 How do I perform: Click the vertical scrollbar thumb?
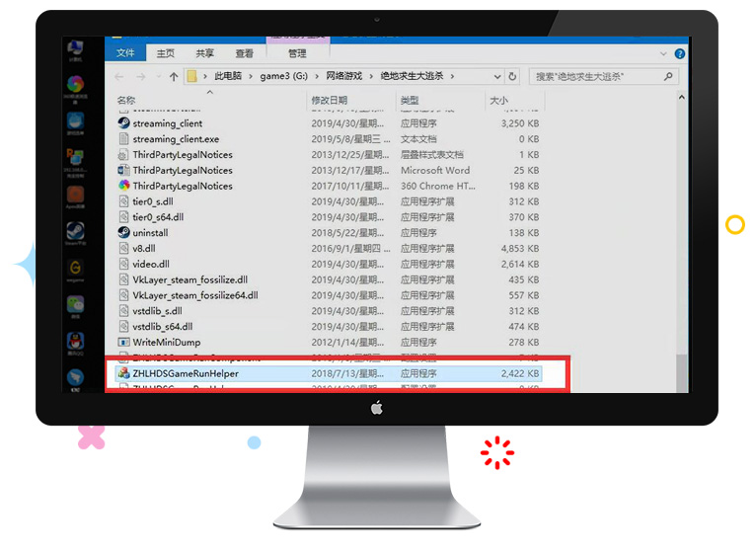(681, 373)
